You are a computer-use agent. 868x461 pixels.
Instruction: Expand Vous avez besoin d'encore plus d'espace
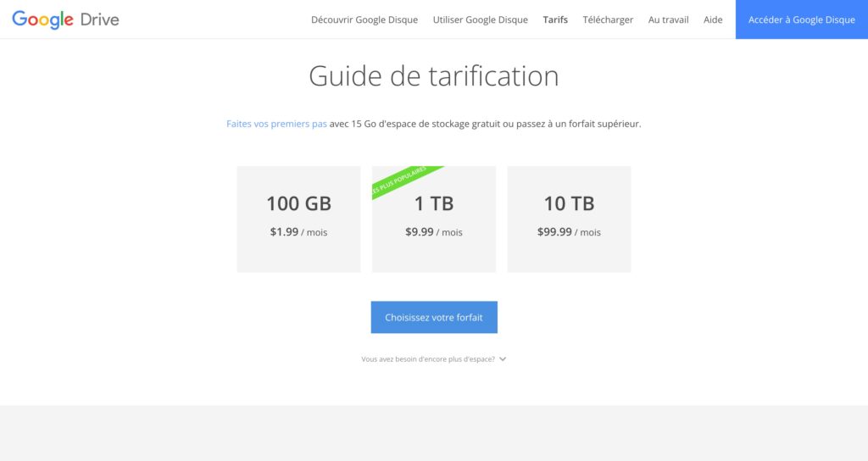pyautogui.click(x=433, y=359)
